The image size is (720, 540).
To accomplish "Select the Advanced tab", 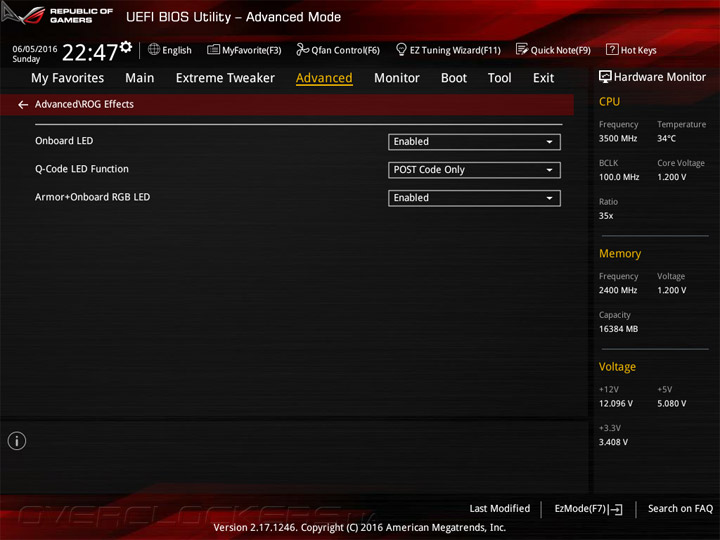I will pyautogui.click(x=324, y=78).
